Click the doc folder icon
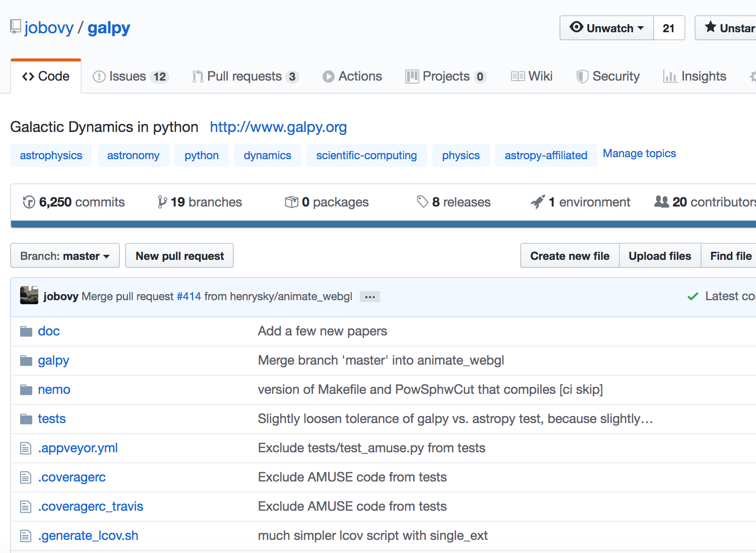 coord(26,331)
